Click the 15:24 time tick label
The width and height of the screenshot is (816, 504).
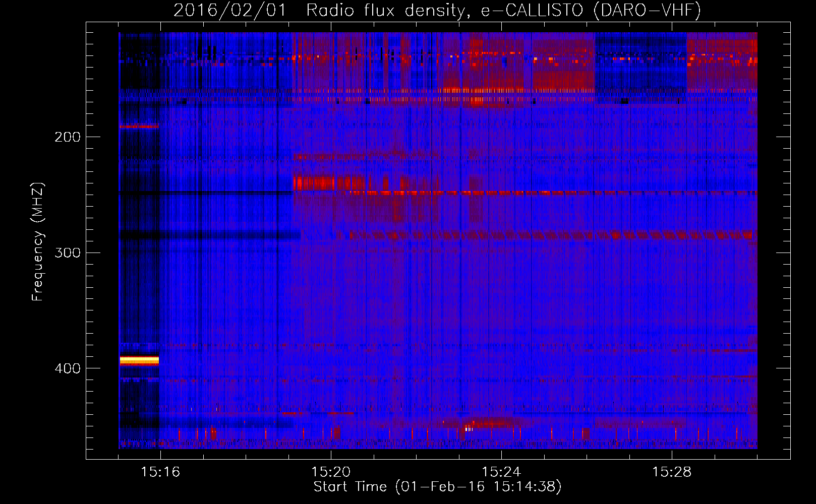click(x=501, y=472)
